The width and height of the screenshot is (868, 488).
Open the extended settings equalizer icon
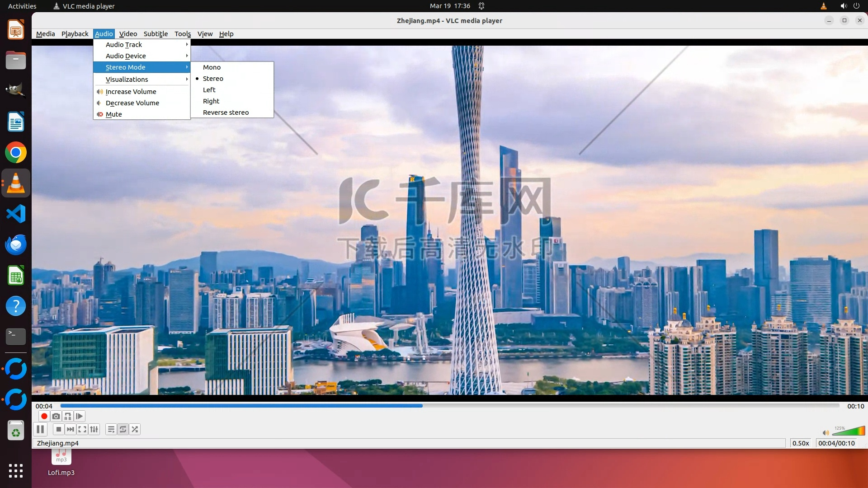point(94,429)
